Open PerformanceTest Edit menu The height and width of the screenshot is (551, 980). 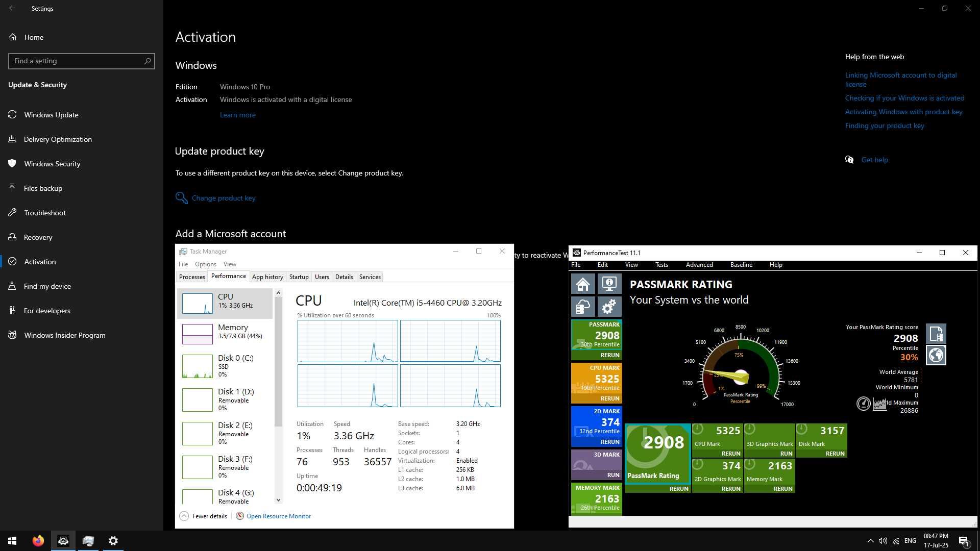[603, 264]
